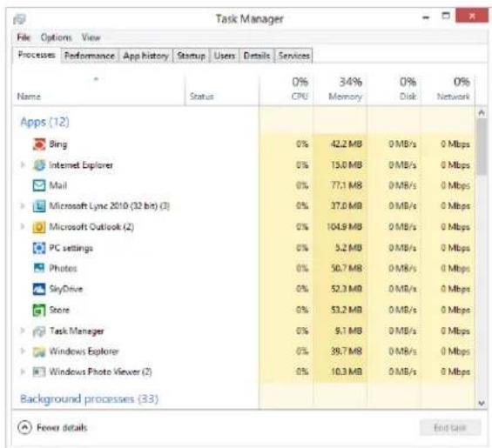Screen dimensions: 492x448
Task: Click the Windows Photo Viewer icon
Action: 39,371
